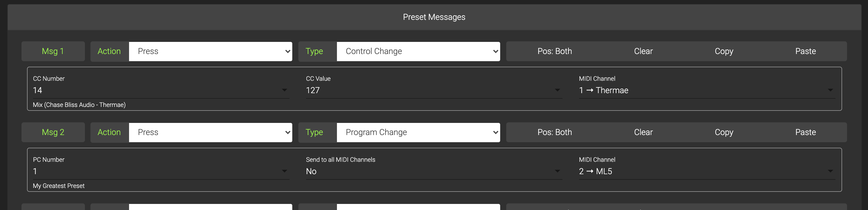Click the Msg 1 label
868x210 pixels.
(x=53, y=51)
